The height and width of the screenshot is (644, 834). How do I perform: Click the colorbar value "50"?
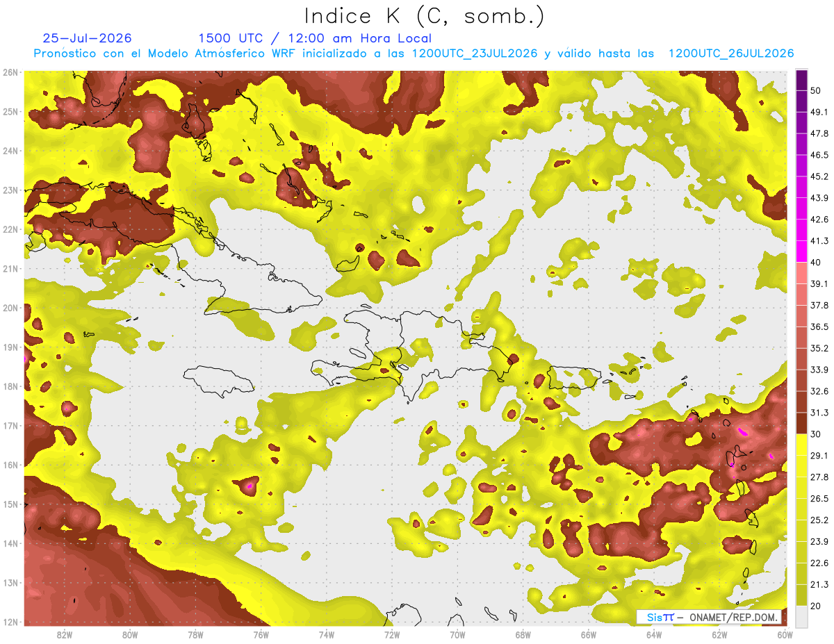click(816, 90)
